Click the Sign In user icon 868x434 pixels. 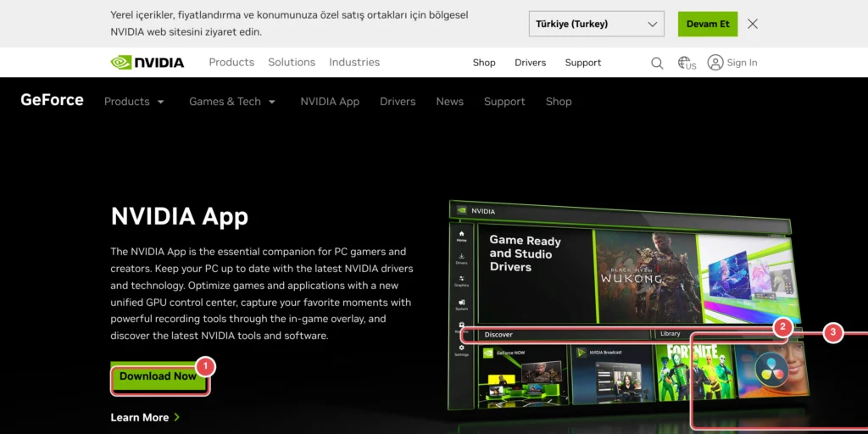(715, 63)
